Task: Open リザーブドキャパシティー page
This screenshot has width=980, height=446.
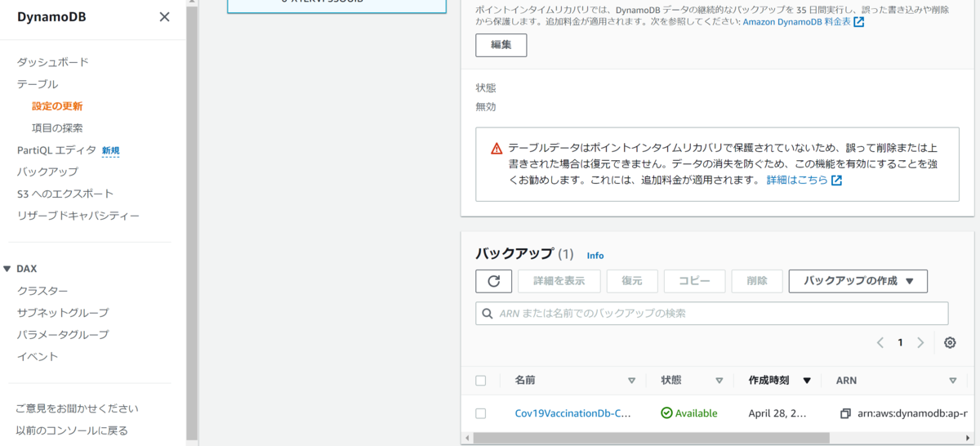Action: click(78, 216)
